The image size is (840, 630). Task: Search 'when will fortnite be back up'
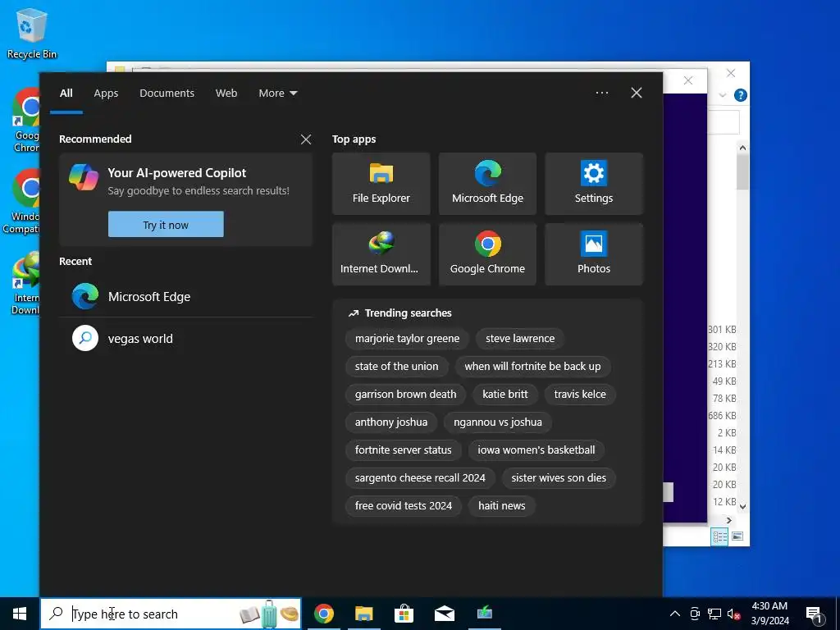[x=532, y=367]
